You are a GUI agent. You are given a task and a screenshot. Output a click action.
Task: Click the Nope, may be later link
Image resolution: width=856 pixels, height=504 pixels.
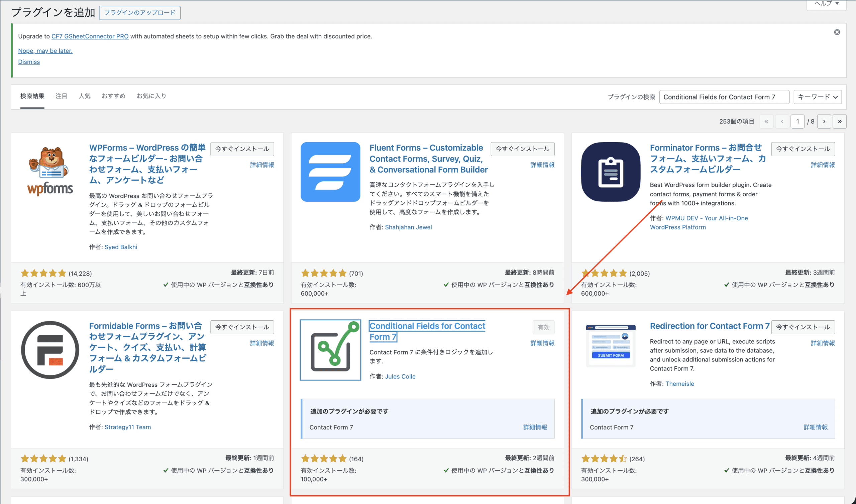45,51
